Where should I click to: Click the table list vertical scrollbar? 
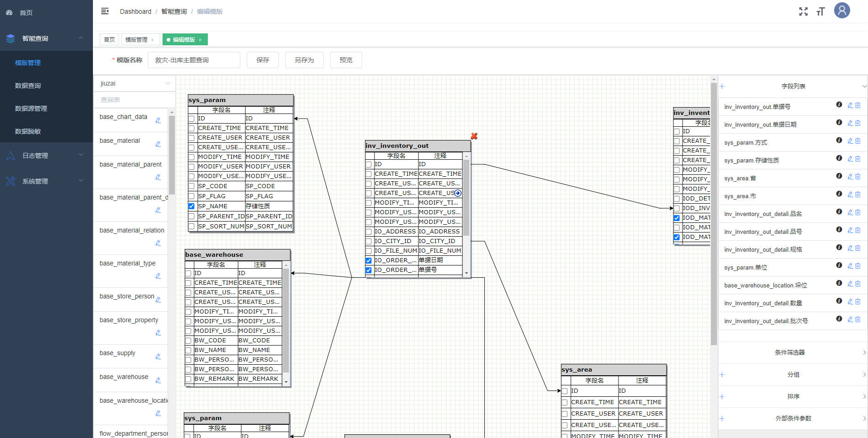[172, 155]
